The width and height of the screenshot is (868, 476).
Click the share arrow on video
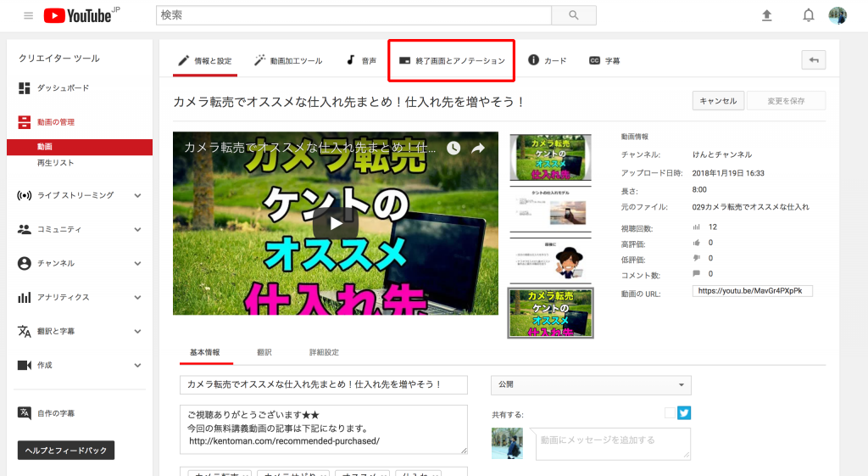[478, 148]
